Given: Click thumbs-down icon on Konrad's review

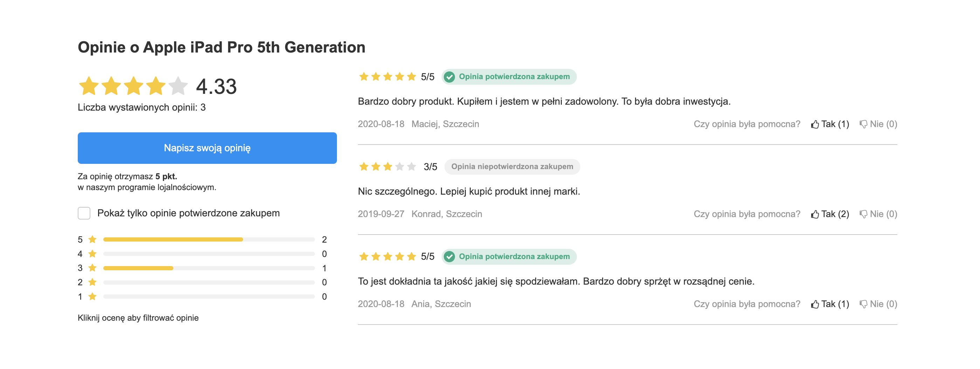Looking at the screenshot, I should click(x=863, y=214).
